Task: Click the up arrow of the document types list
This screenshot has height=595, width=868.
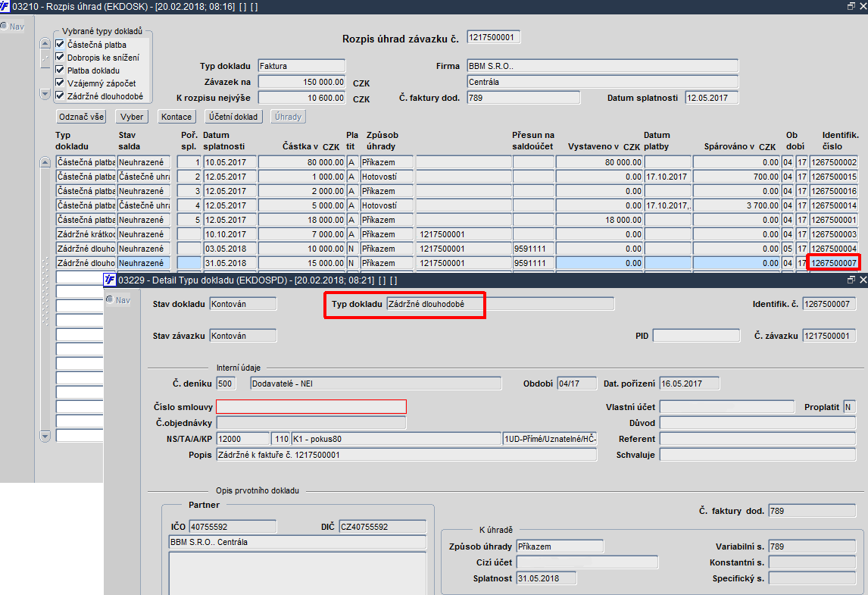Action: click(45, 44)
